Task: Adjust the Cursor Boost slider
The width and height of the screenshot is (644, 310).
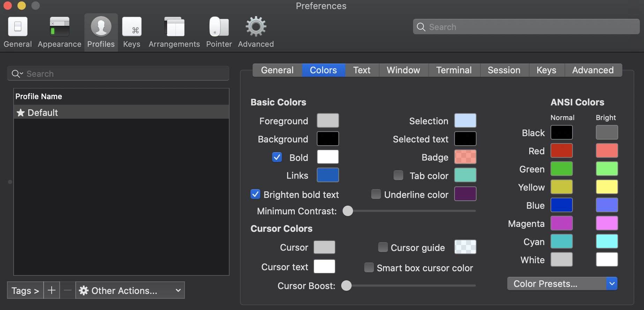Action: [x=346, y=286]
